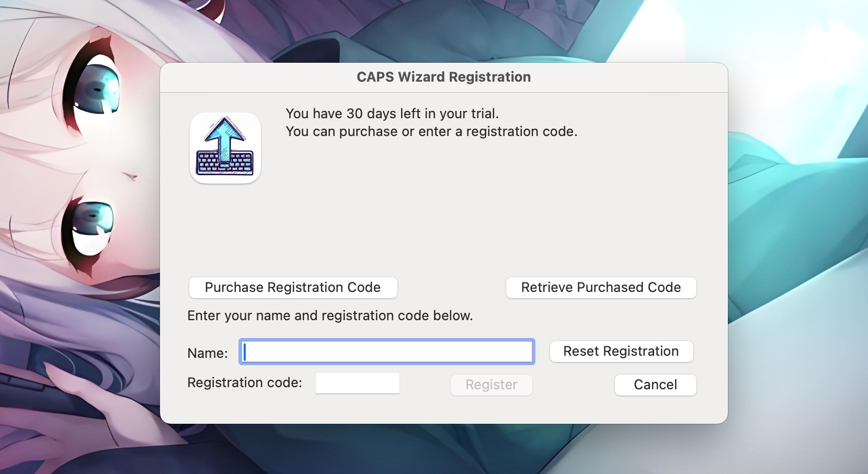The width and height of the screenshot is (868, 474).
Task: Click the blue up arrow in app icon
Action: [x=225, y=133]
